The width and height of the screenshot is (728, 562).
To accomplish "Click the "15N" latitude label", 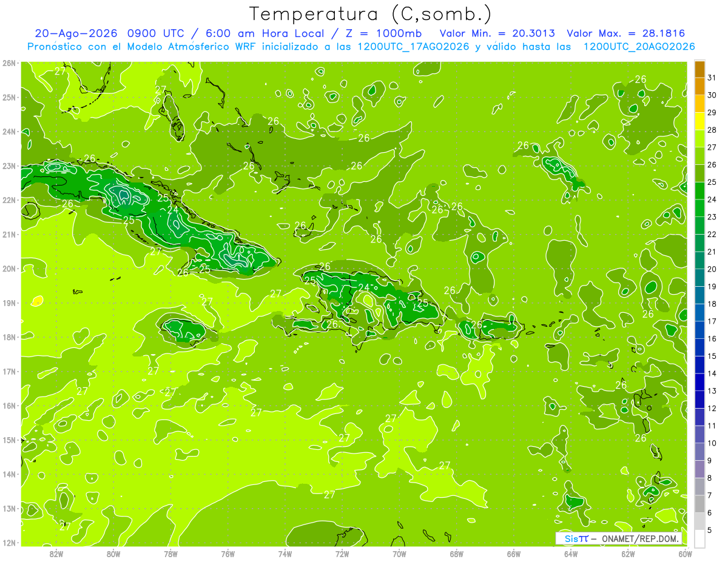I will [9, 440].
